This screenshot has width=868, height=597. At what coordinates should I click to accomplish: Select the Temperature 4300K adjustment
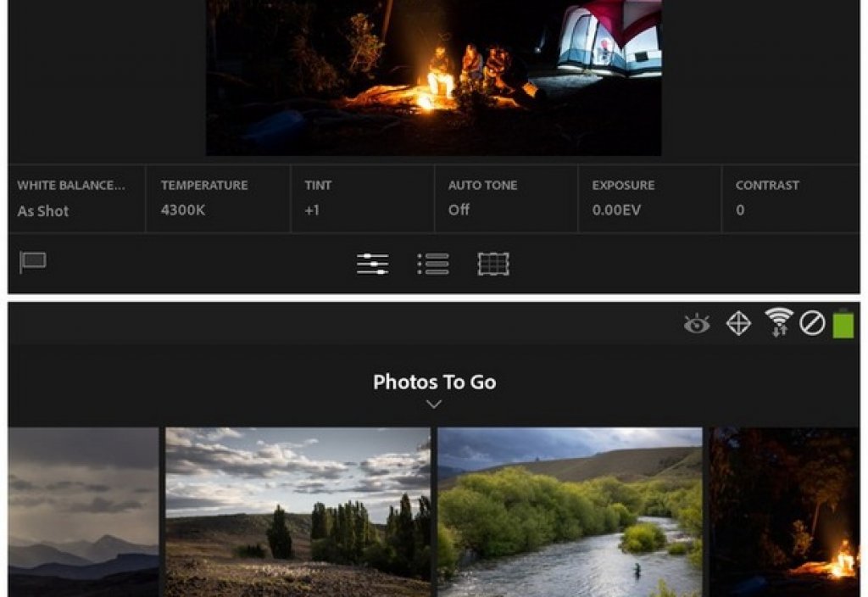[218, 198]
